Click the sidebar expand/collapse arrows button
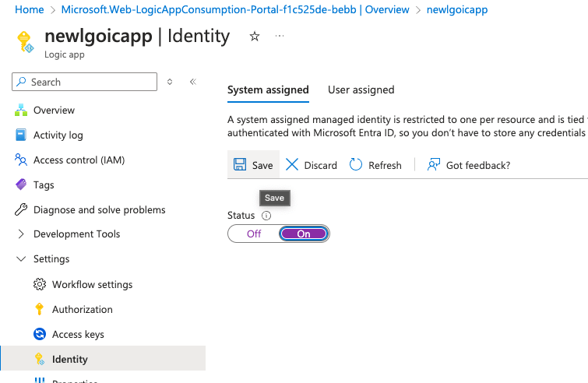 click(170, 82)
